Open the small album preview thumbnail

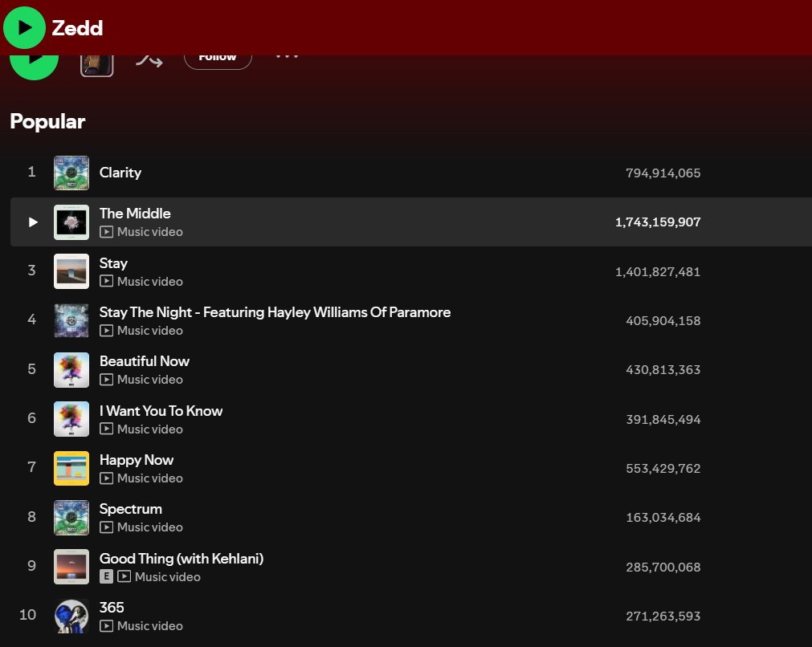coord(97,66)
